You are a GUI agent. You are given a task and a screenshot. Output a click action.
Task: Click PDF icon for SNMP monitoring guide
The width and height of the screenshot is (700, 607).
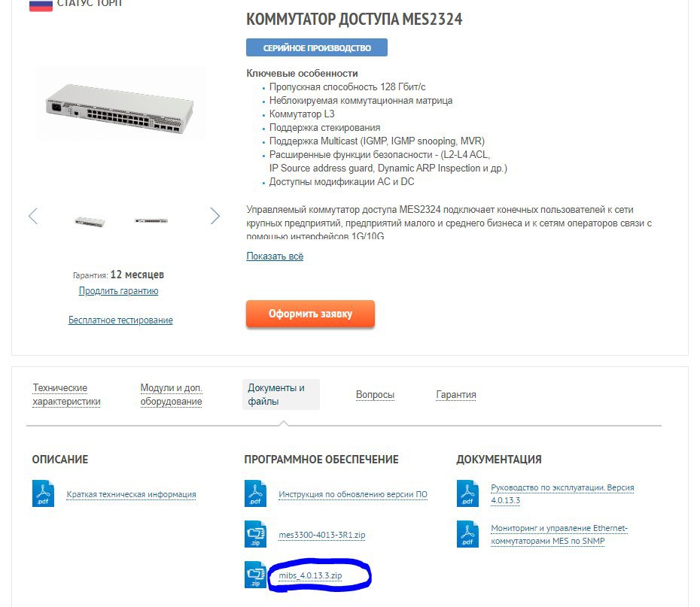tap(467, 534)
